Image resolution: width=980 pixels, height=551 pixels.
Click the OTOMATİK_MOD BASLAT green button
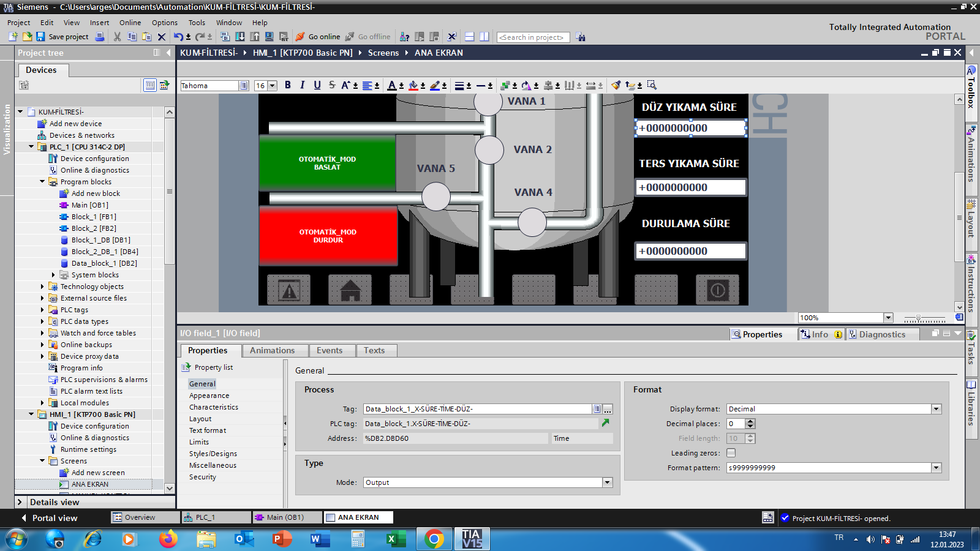click(327, 163)
